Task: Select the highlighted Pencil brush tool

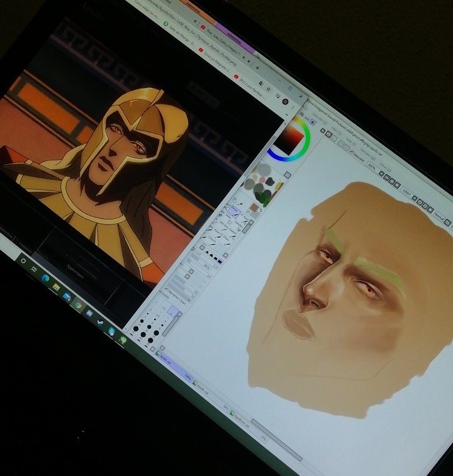Action: pyautogui.click(x=234, y=211)
